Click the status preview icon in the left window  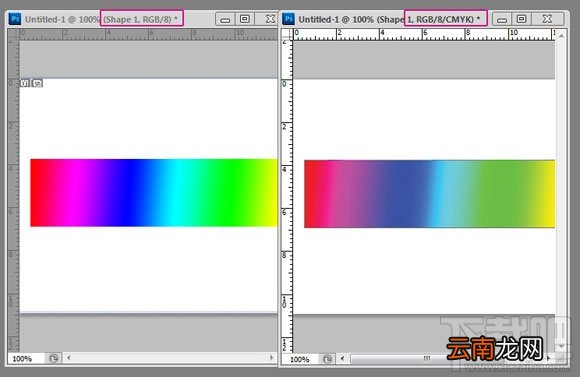click(x=53, y=359)
